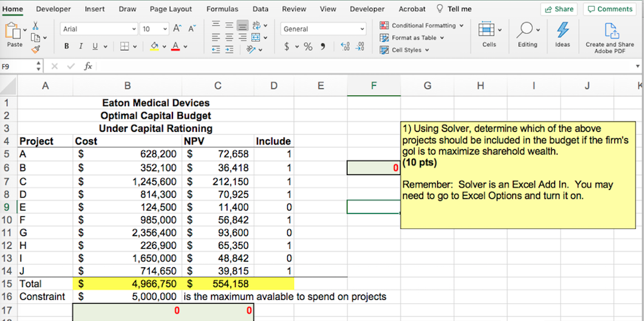Viewport: 644px width, 321px height.
Task: Select row 15 header
Action: click(9, 284)
